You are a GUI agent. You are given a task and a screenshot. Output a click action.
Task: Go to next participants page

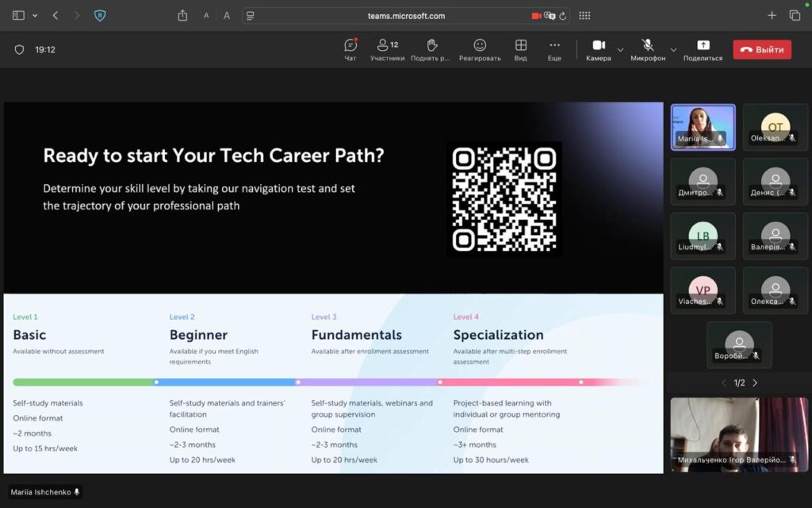pyautogui.click(x=755, y=383)
